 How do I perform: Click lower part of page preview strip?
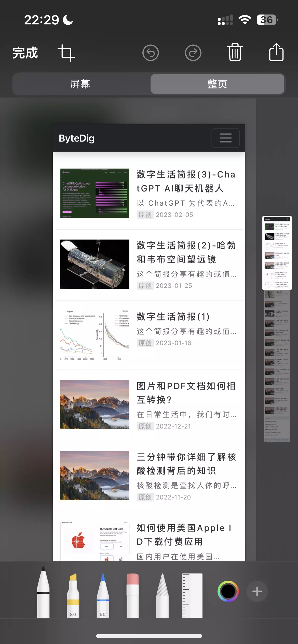tap(277, 366)
